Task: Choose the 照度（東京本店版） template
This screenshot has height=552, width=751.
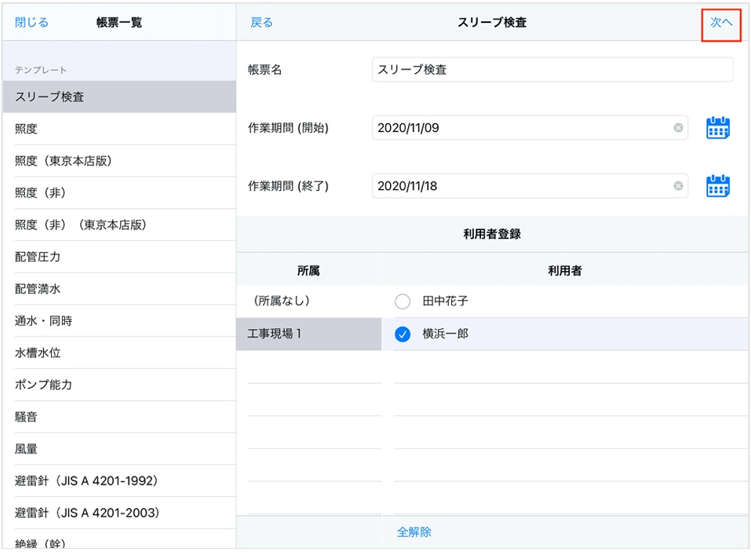Action: click(118, 161)
